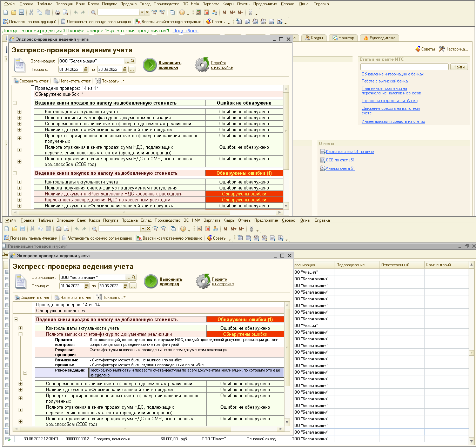Click Настройка... at panel's right corner
The image size is (476, 448).
[x=454, y=49]
